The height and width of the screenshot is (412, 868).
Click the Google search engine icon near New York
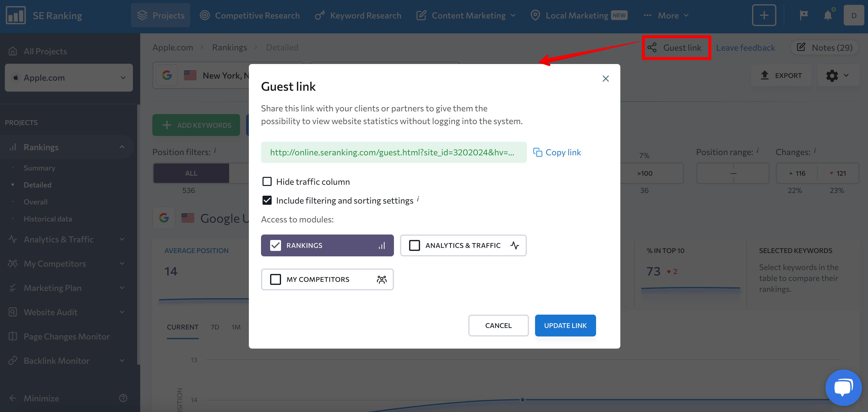166,75
